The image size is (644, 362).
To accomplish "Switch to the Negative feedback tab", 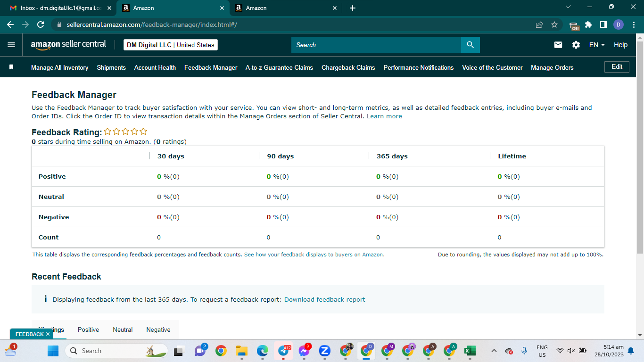I will coord(158,329).
